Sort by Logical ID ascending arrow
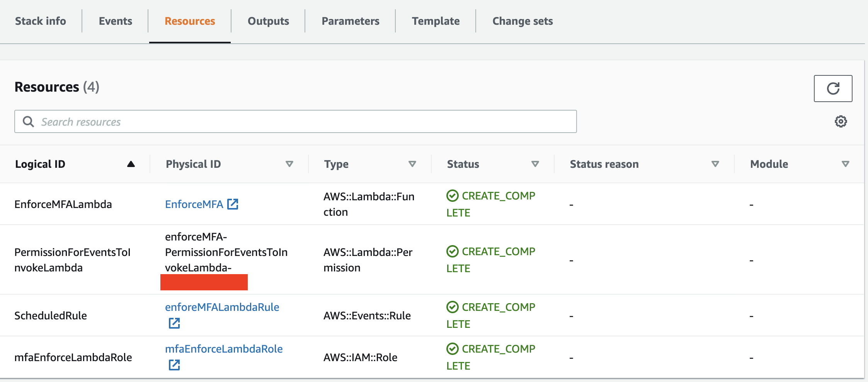Image resolution: width=868 pixels, height=382 pixels. coord(131,164)
